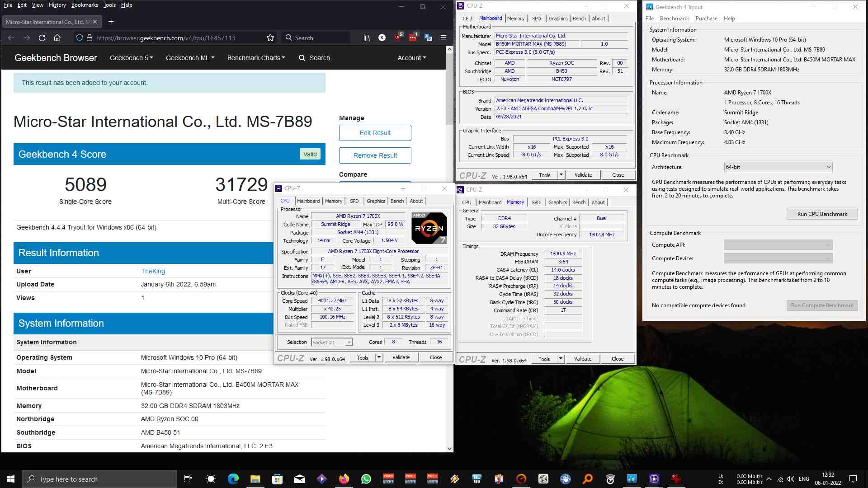Open Help menu in Geekbench 4 Tryout
The image size is (868, 488).
click(x=729, y=19)
